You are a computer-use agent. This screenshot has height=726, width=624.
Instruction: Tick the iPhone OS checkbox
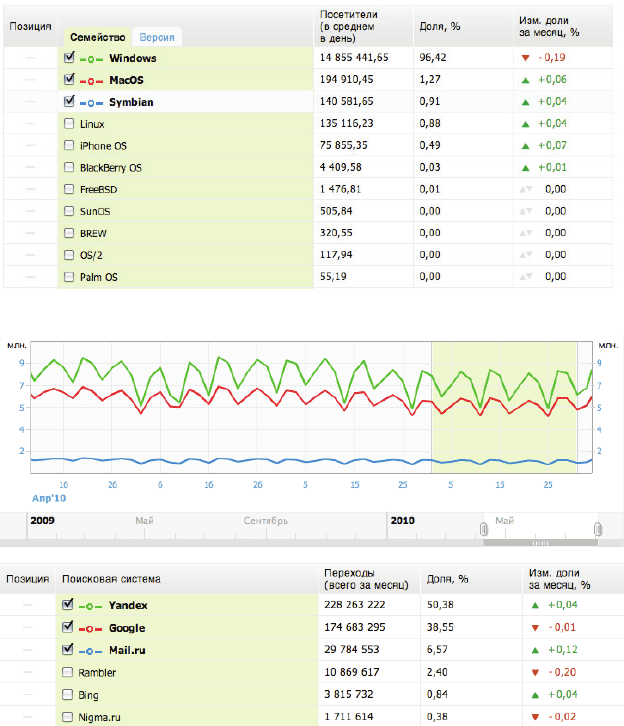(x=69, y=146)
